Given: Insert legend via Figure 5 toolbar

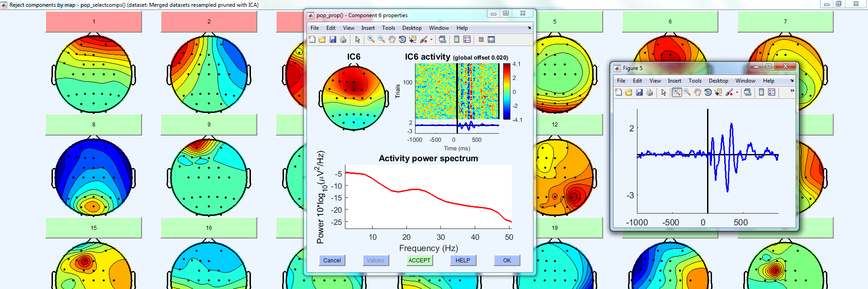Looking at the screenshot, I should (x=772, y=92).
